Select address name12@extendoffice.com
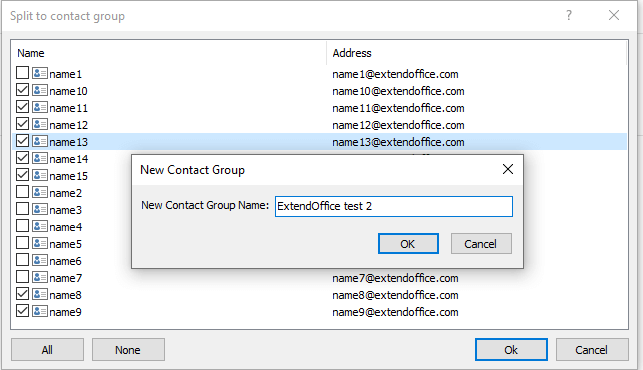This screenshot has width=643, height=370. click(398, 125)
